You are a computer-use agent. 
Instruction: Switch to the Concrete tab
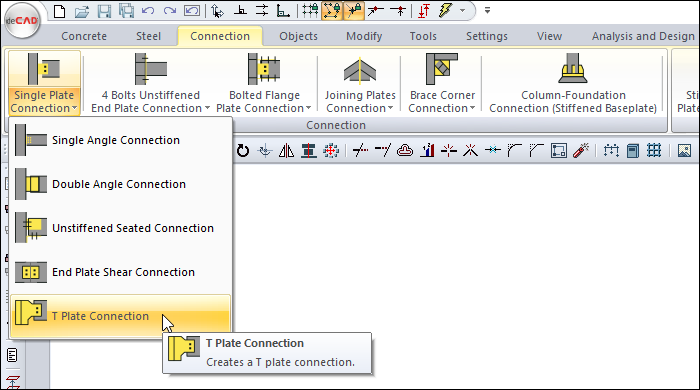pyautogui.click(x=84, y=36)
